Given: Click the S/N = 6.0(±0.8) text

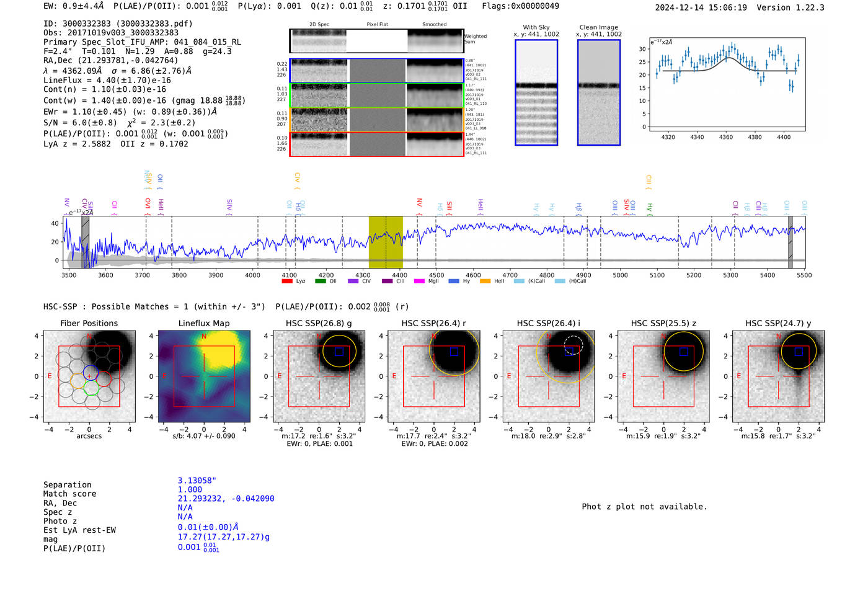Looking at the screenshot, I should (80, 123).
